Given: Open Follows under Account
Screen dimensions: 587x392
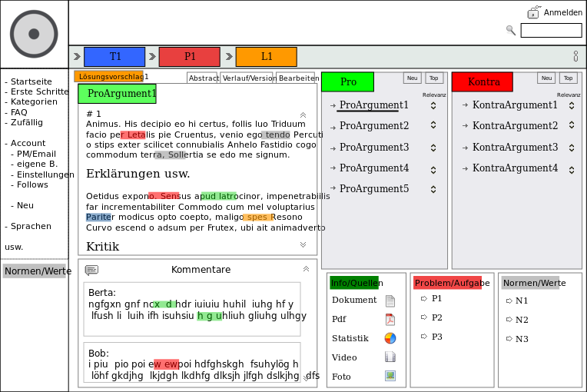Looking at the screenshot, I should point(32,184).
